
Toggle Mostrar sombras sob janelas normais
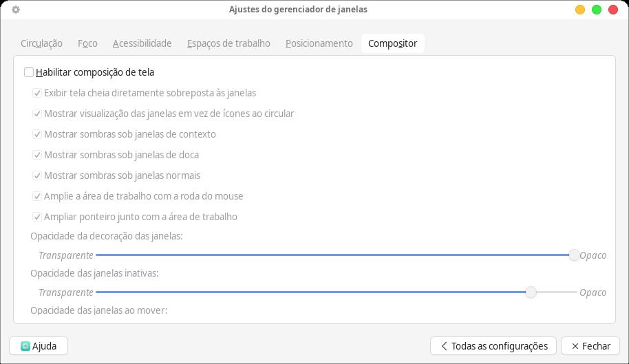[x=37, y=175]
